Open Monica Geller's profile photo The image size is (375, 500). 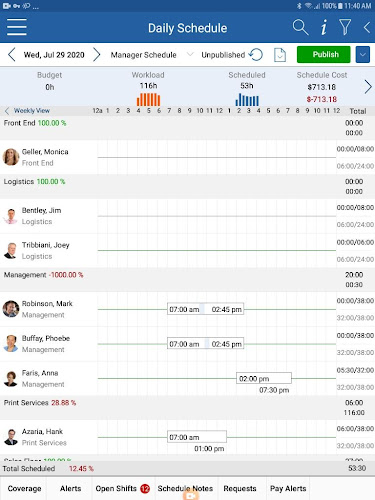[11, 157]
